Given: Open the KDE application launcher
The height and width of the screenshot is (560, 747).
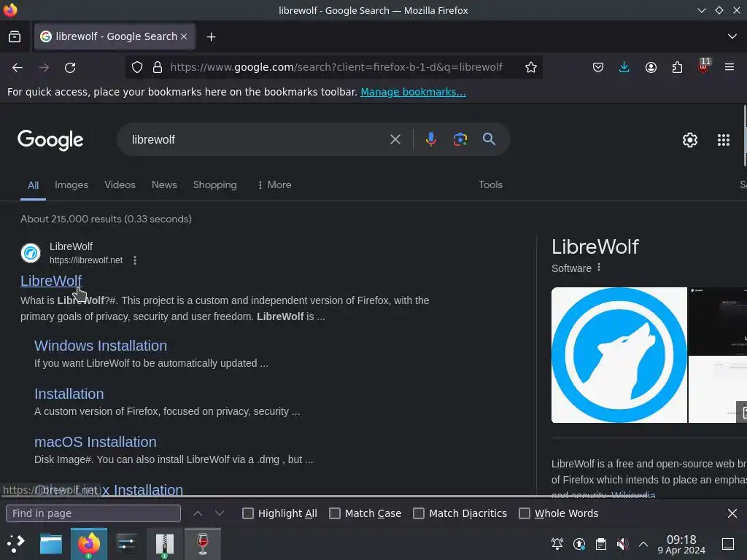Looking at the screenshot, I should coord(16,544).
